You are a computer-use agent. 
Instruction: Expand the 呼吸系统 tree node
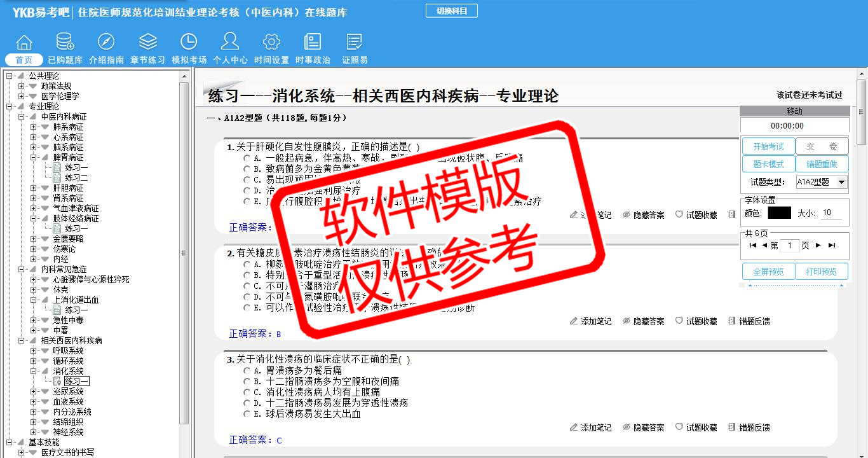34,350
